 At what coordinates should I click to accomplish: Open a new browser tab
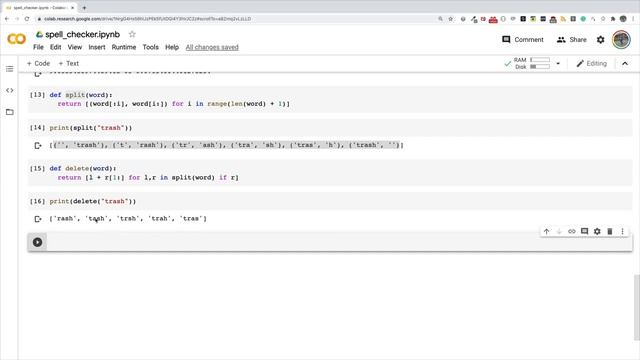[84, 8]
